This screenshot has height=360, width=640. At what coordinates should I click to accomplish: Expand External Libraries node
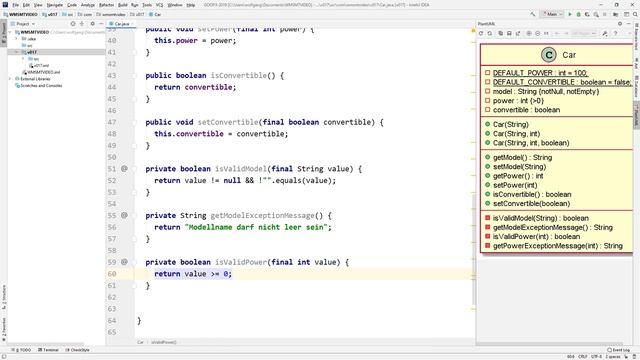click(10, 79)
